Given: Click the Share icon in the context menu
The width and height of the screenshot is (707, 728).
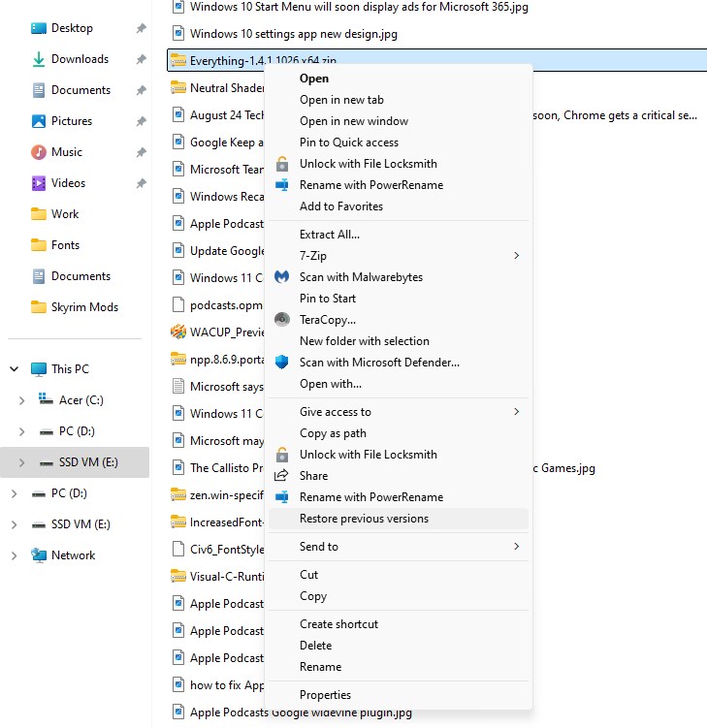Looking at the screenshot, I should pos(282,476).
